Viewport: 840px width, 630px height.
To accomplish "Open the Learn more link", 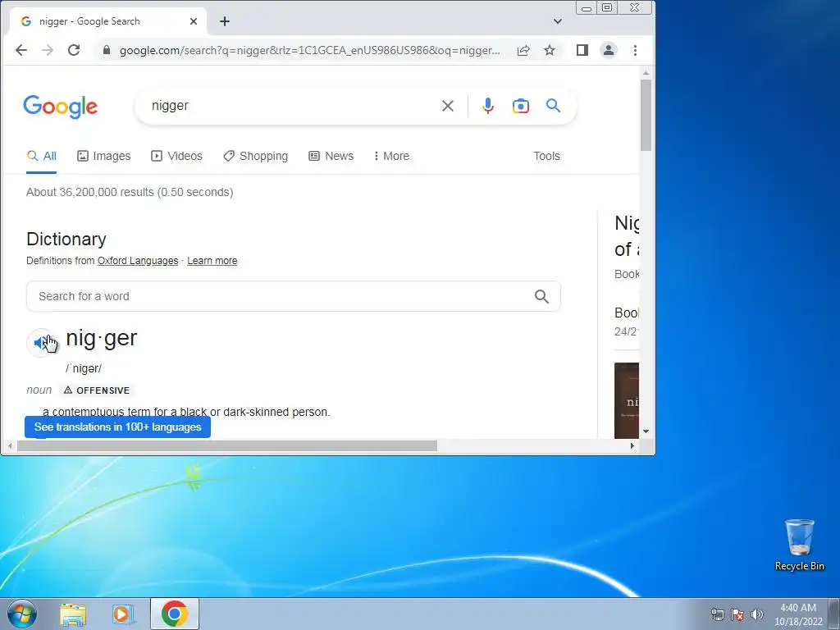I will pyautogui.click(x=212, y=261).
